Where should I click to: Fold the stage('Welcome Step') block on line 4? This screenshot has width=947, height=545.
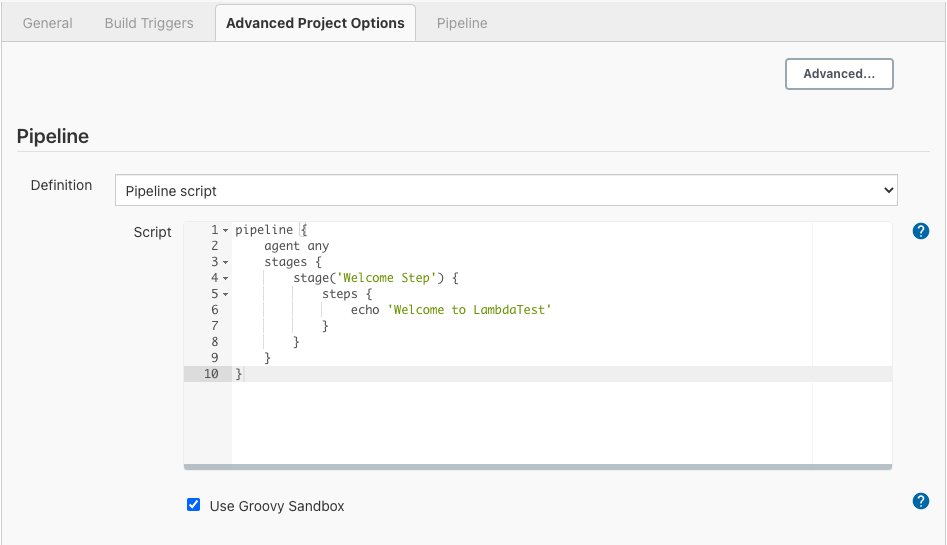pyautogui.click(x=226, y=279)
